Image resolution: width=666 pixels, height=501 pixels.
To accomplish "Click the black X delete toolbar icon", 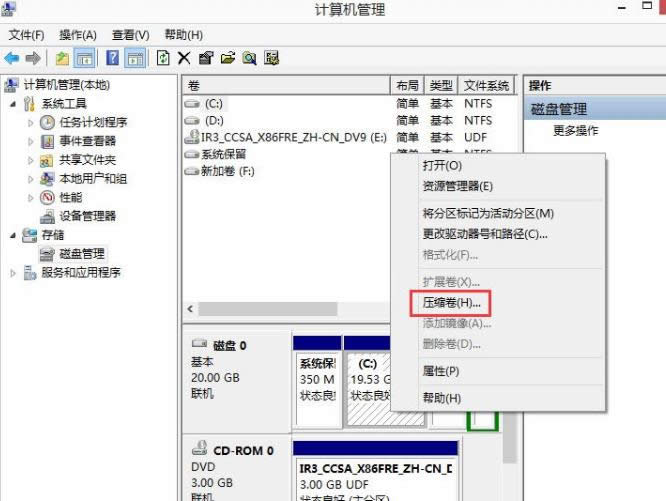I will 184,59.
